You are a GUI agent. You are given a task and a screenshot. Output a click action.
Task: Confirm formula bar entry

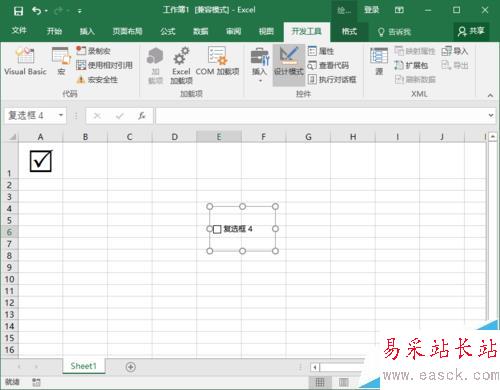point(120,116)
